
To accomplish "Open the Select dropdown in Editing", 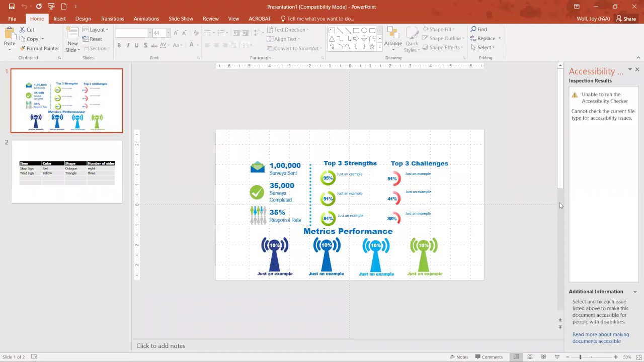I will (483, 48).
